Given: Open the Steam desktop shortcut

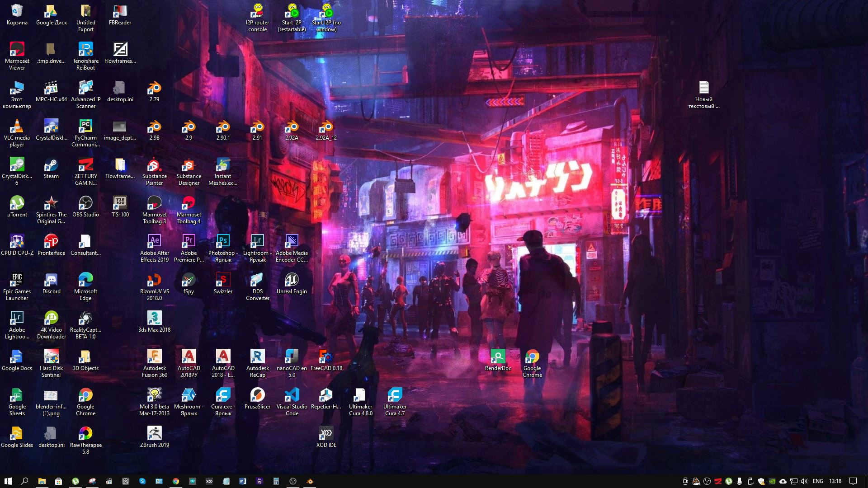Looking at the screenshot, I should 51,168.
